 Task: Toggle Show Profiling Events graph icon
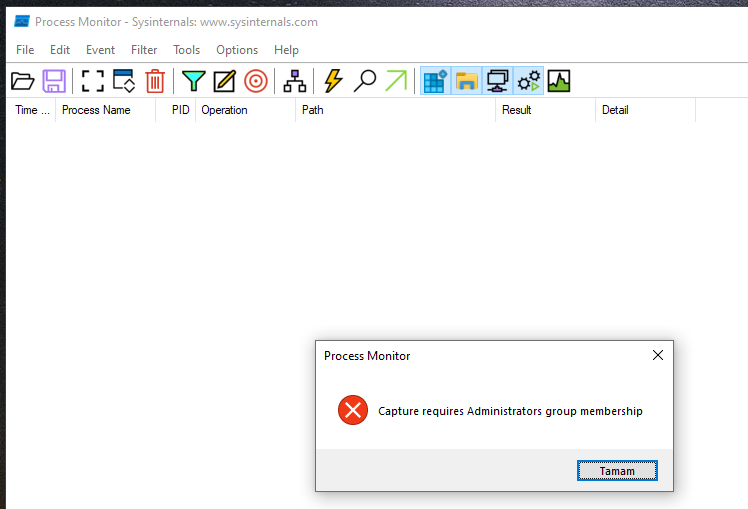point(559,81)
